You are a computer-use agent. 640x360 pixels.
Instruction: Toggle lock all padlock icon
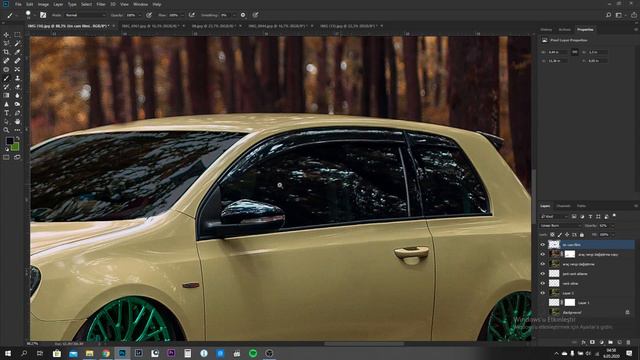(582, 235)
